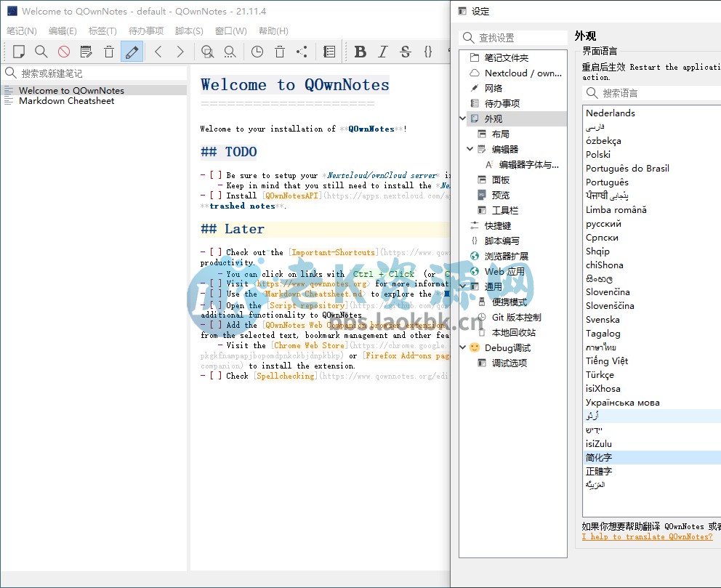Open the 脚本编写 settings page
Image resolution: width=721 pixels, height=588 pixels.
pyautogui.click(x=502, y=241)
